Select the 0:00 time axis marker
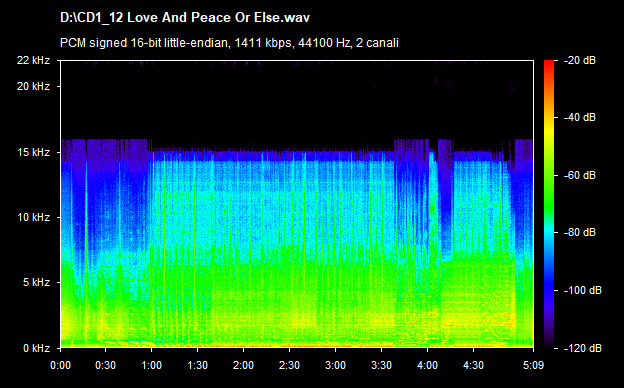Image resolution: width=624 pixels, height=388 pixels. pyautogui.click(x=60, y=365)
